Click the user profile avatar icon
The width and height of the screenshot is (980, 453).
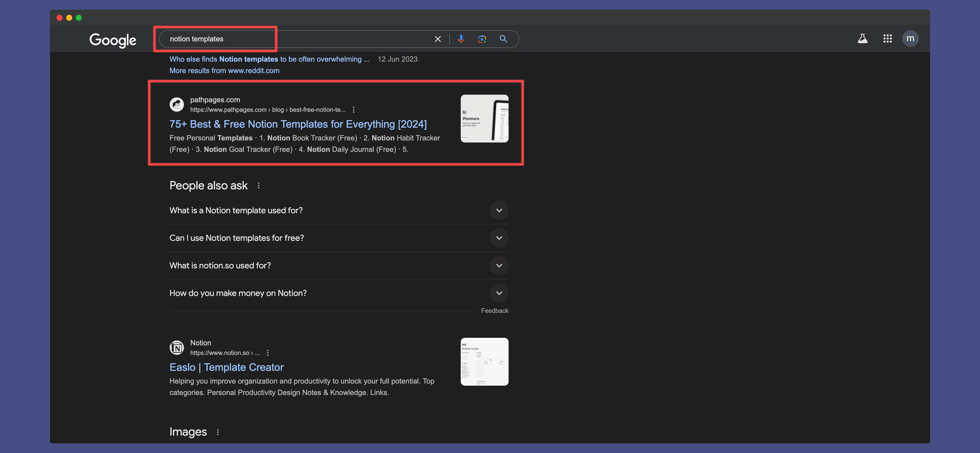point(910,39)
